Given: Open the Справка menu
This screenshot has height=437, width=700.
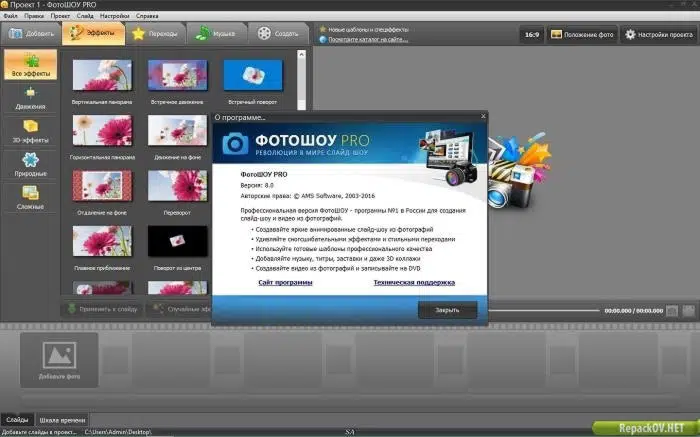Looking at the screenshot, I should coord(147,16).
